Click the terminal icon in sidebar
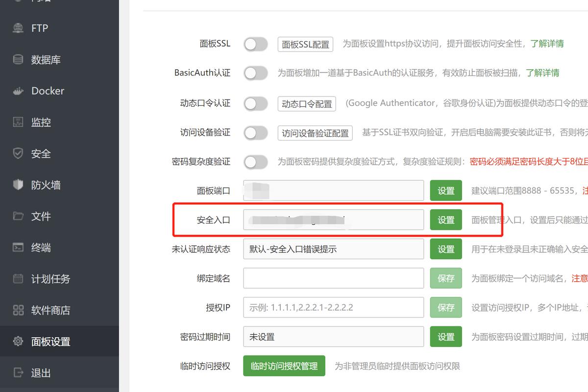 tap(18, 247)
